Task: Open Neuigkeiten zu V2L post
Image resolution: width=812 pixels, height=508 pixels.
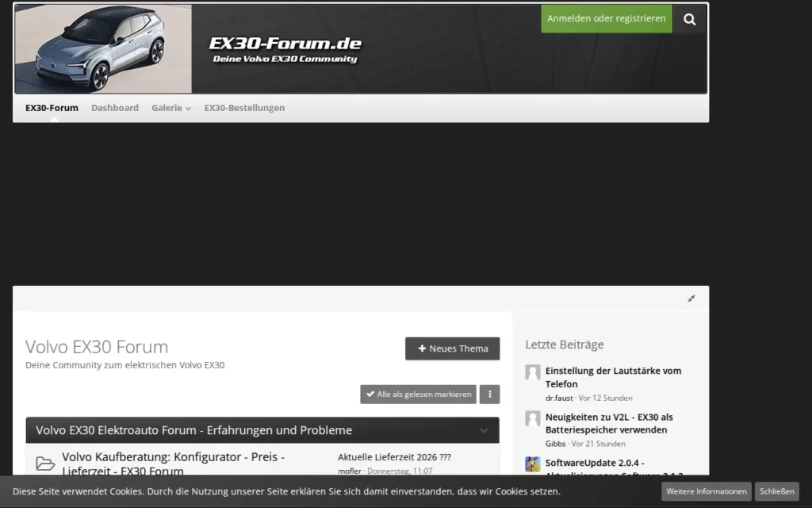Action: tap(609, 424)
